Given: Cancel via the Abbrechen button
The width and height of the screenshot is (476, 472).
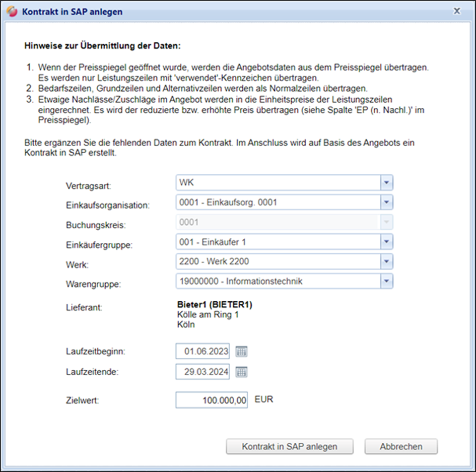Looking at the screenshot, I should click(401, 446).
